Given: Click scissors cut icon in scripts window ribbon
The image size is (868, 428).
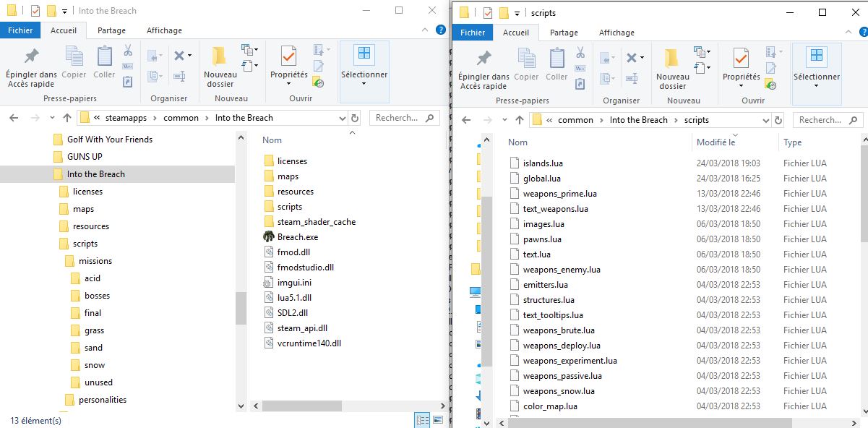Looking at the screenshot, I should (x=580, y=53).
